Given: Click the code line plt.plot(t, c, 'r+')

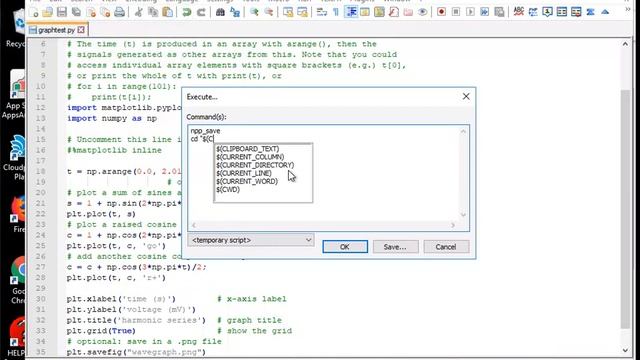Looking at the screenshot, I should [x=116, y=278].
